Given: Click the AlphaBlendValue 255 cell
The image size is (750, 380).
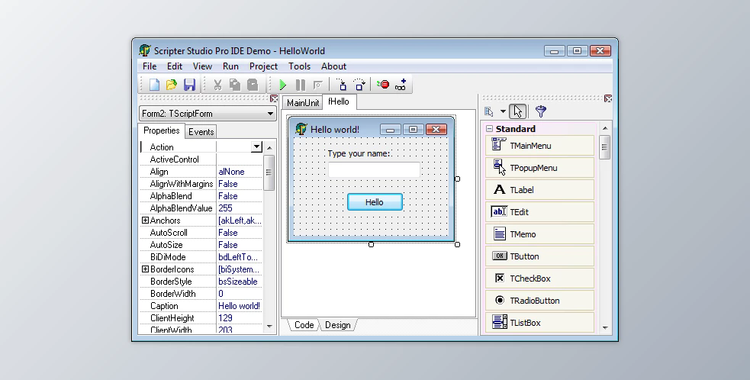Looking at the screenshot, I should pyautogui.click(x=239, y=208).
